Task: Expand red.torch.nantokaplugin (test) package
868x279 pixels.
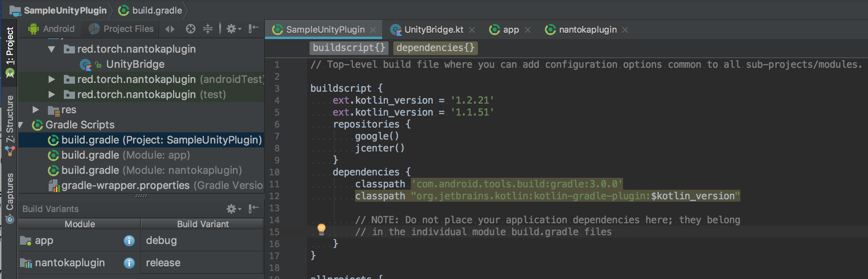Action: point(51,94)
